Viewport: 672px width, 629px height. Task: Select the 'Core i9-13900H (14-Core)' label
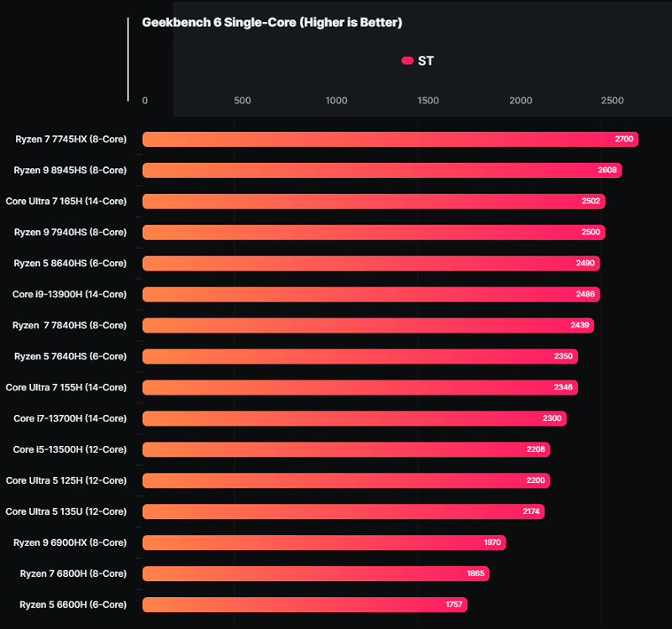70,295
